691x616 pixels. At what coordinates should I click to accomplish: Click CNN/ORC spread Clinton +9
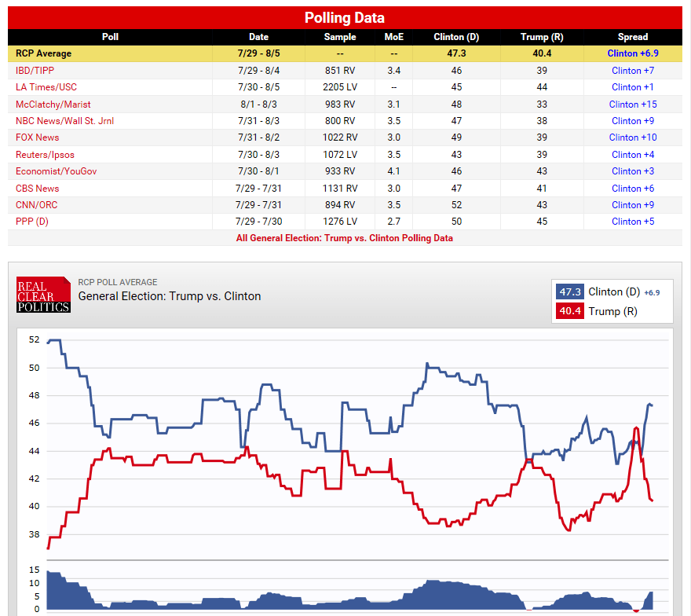click(633, 204)
